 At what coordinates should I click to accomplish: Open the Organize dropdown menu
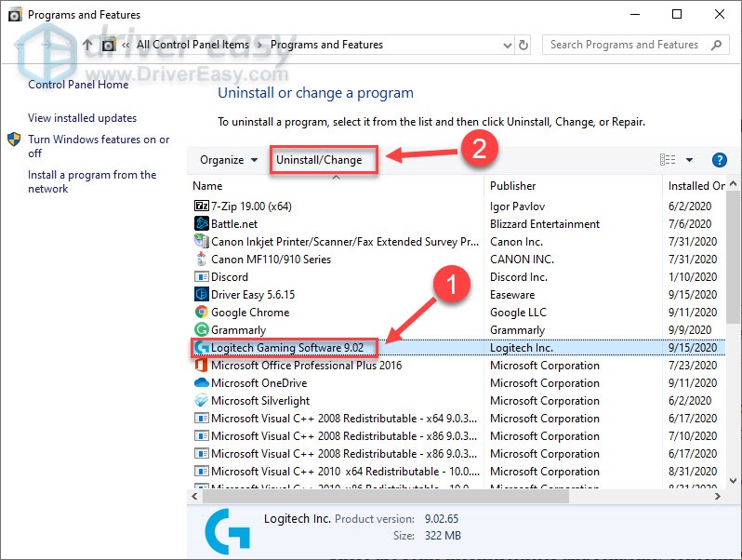(229, 160)
